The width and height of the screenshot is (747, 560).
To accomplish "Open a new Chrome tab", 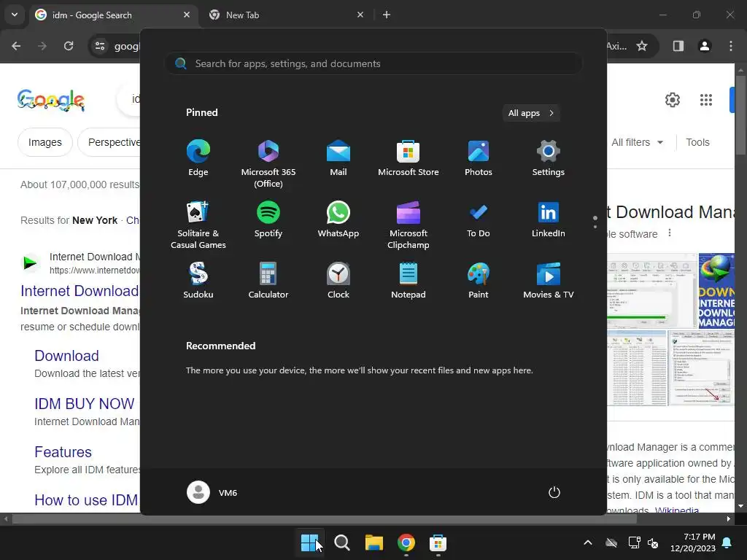I will tap(387, 15).
